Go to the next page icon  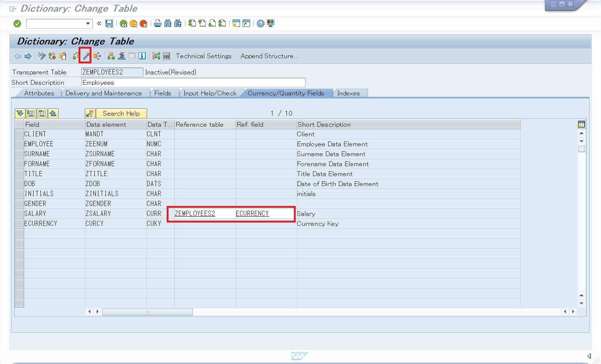(x=212, y=24)
